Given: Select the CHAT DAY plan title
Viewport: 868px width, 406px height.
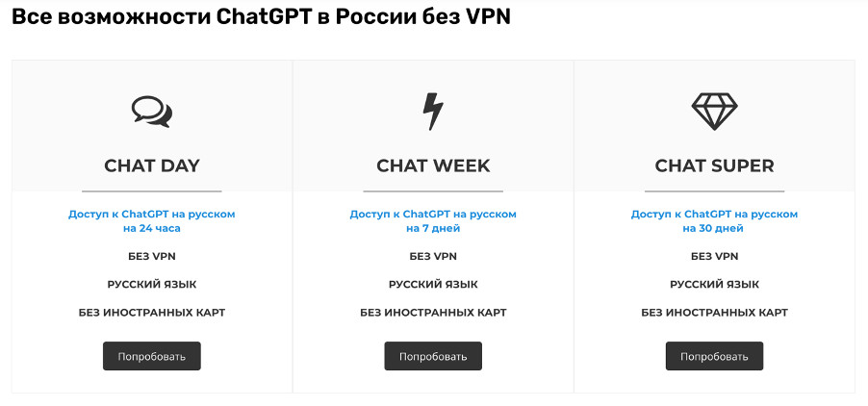Looking at the screenshot, I should [152, 165].
